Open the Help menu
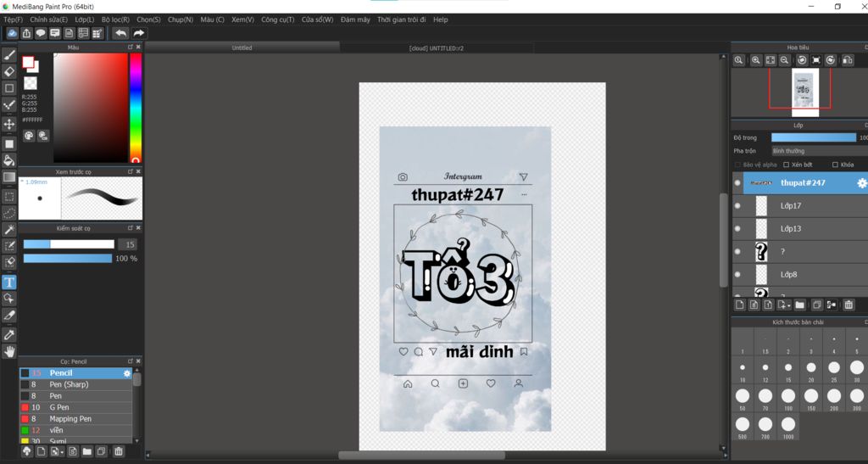The height and width of the screenshot is (464, 868). pos(441,20)
